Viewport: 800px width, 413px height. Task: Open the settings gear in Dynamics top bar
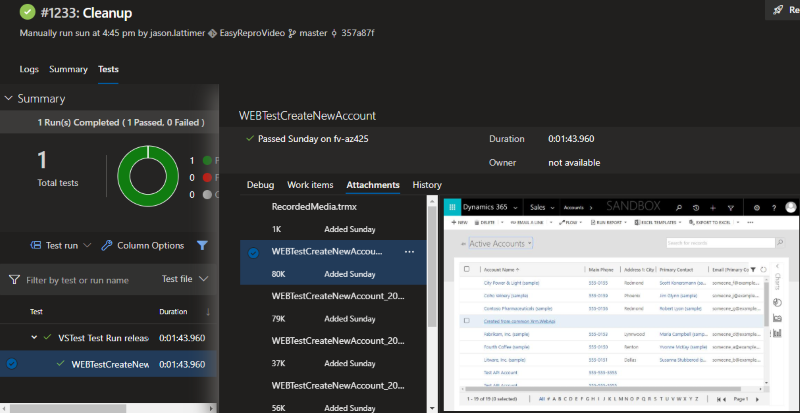click(757, 208)
